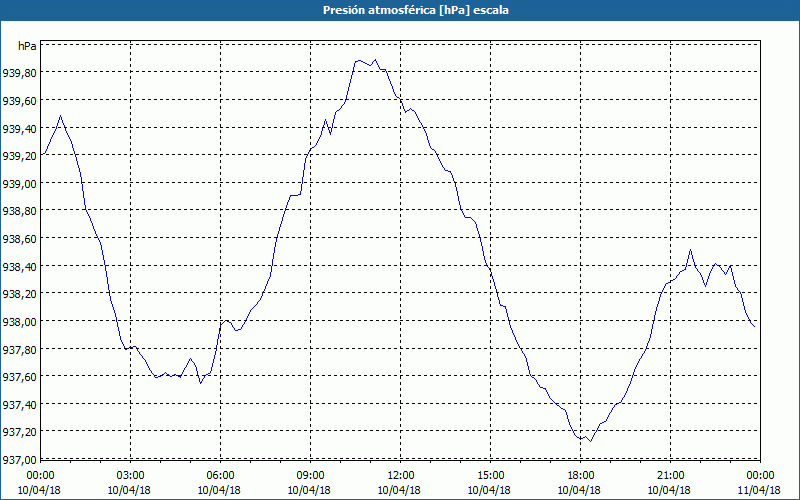This screenshot has width=800, height=500.
Task: Select the 939,00 y-axis value
Action: pos(19,184)
